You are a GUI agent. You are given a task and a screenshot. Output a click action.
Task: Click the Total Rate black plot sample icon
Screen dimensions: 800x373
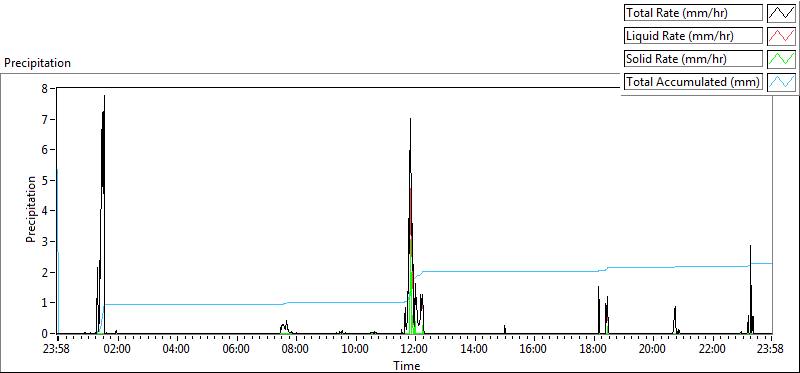[x=781, y=13]
